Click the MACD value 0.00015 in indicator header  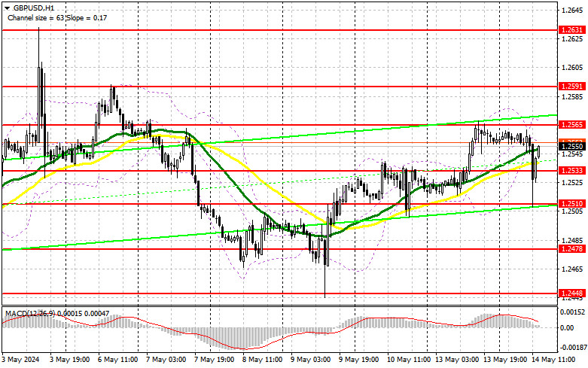click(x=69, y=313)
